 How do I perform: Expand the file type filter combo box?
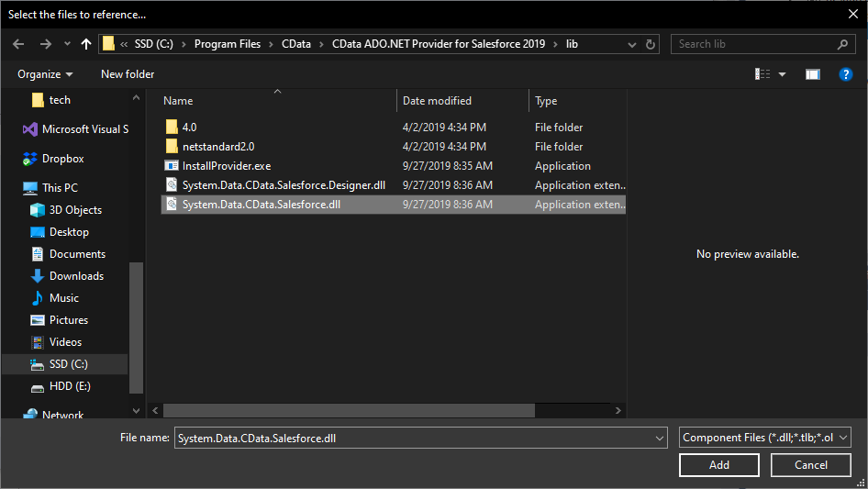pyautogui.click(x=766, y=439)
